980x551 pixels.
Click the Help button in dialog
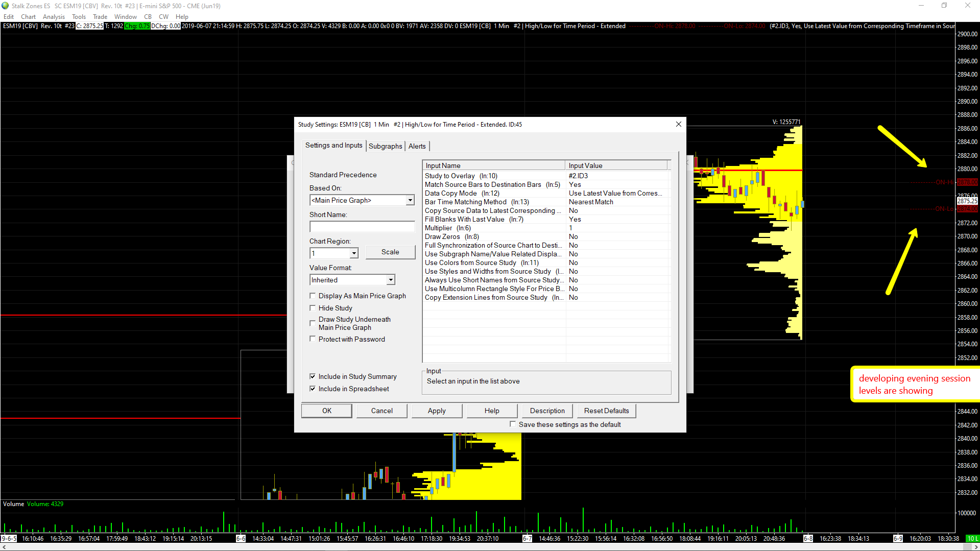(x=492, y=411)
